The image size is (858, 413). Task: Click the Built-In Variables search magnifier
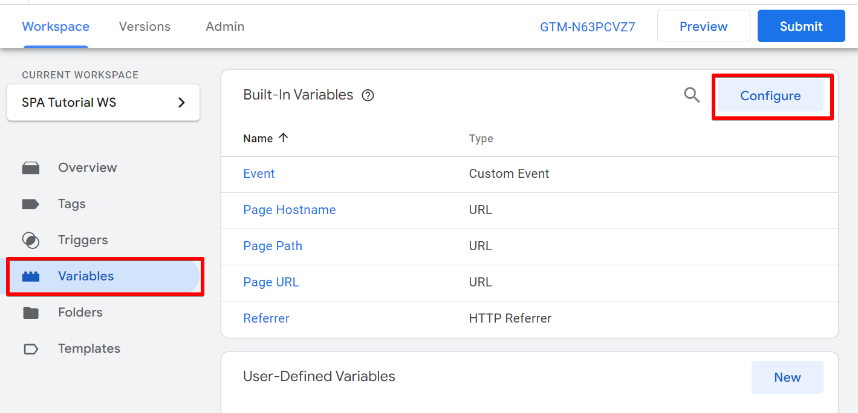pyautogui.click(x=692, y=95)
